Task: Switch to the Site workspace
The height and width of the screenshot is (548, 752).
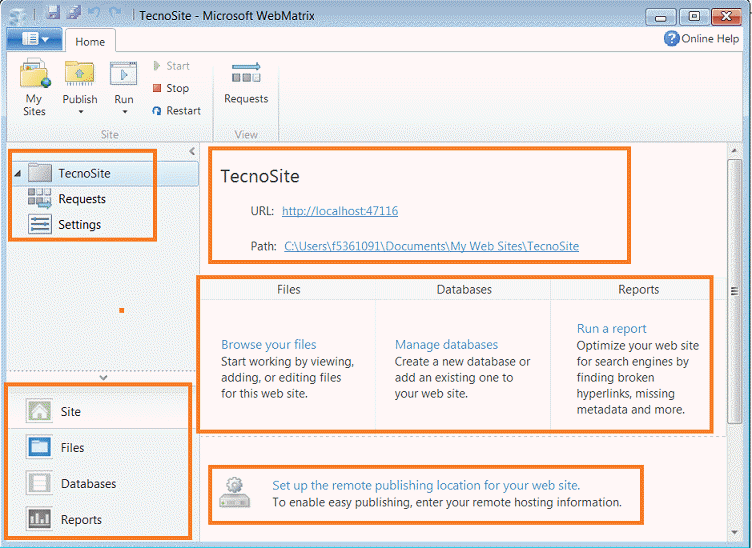Action: point(98,411)
